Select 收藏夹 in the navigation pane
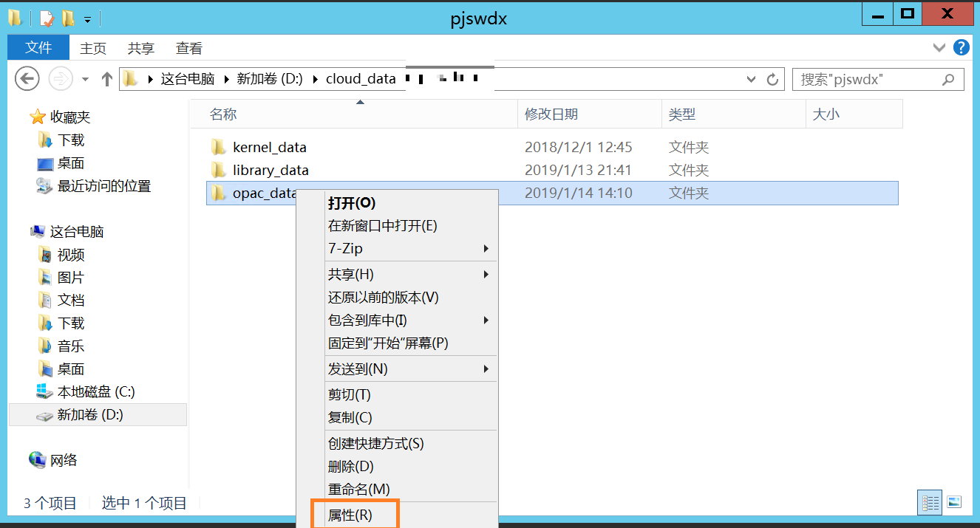Image resolution: width=980 pixels, height=528 pixels. [70, 117]
